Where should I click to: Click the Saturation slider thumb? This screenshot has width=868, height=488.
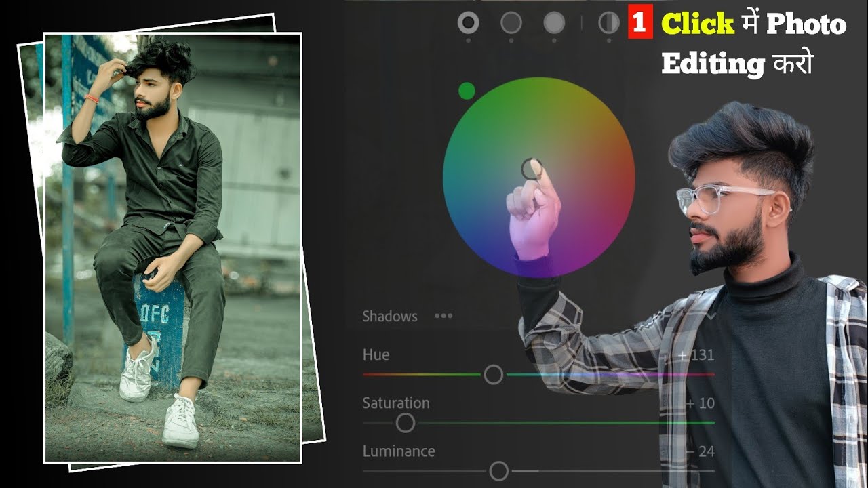pyautogui.click(x=406, y=423)
